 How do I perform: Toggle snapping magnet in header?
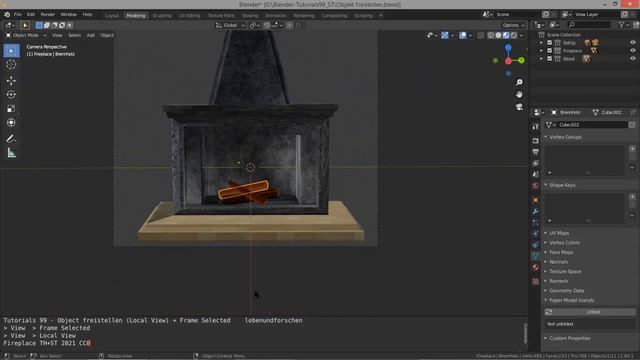[267, 25]
